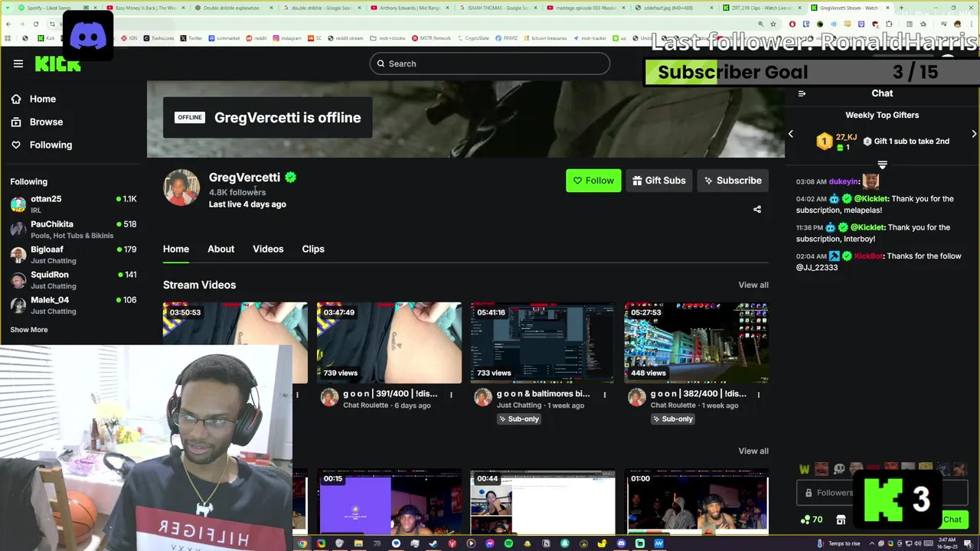Show next Weekly Top Gifters entry
The width and height of the screenshot is (980, 551).
coord(974,134)
